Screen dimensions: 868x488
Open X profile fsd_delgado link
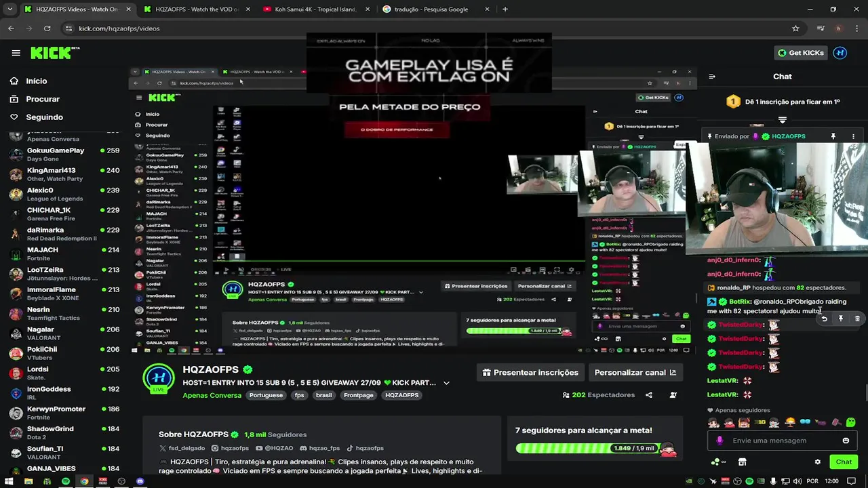(182, 448)
